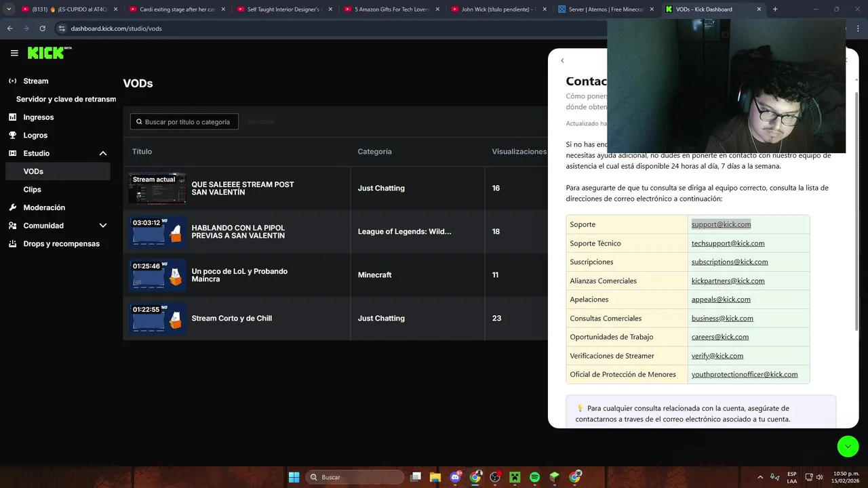The height and width of the screenshot is (488, 868).
Task: Click the Kick logo
Action: [49, 53]
